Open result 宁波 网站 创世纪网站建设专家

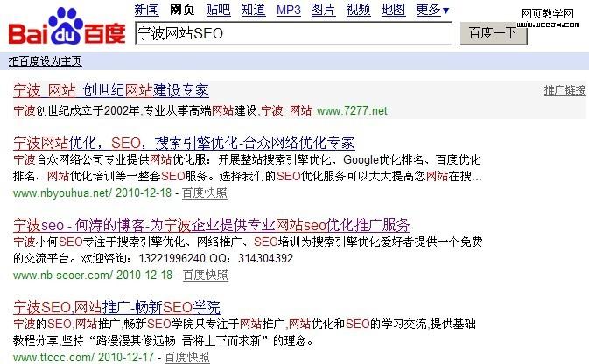pos(111,90)
